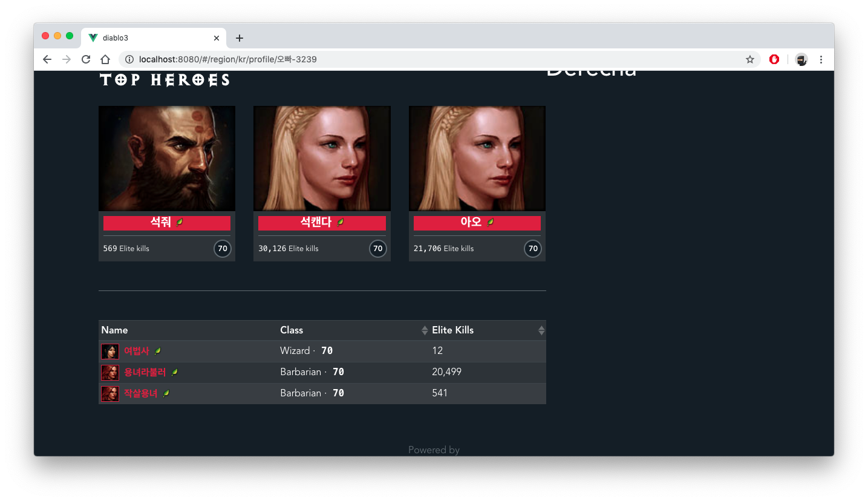Click the seasonal leaf next to 석캔다

click(x=341, y=223)
